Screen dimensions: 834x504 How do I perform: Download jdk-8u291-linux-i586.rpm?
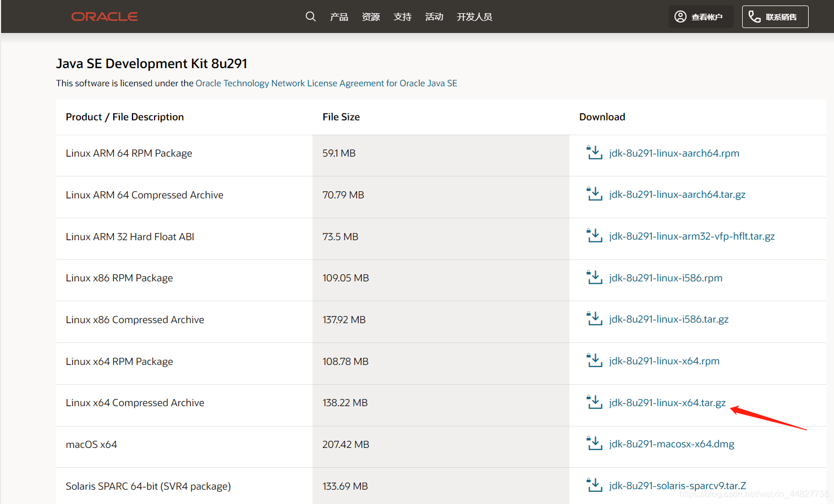pyautogui.click(x=666, y=278)
